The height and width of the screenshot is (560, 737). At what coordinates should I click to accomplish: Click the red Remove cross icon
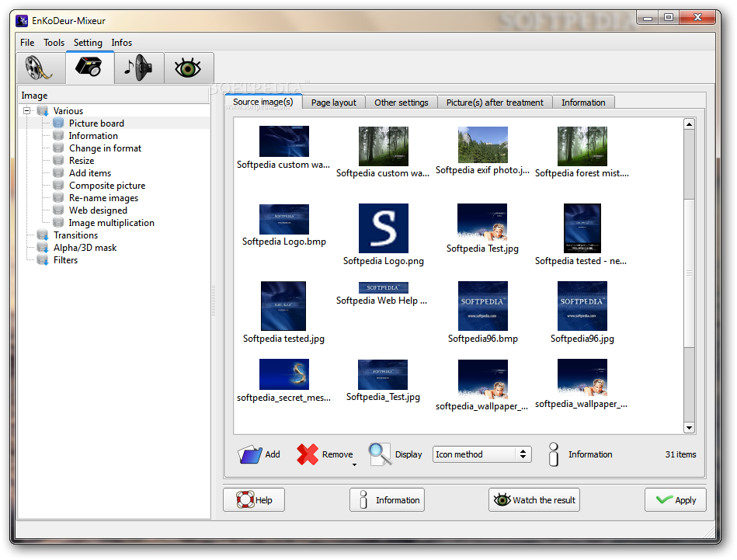(x=308, y=454)
